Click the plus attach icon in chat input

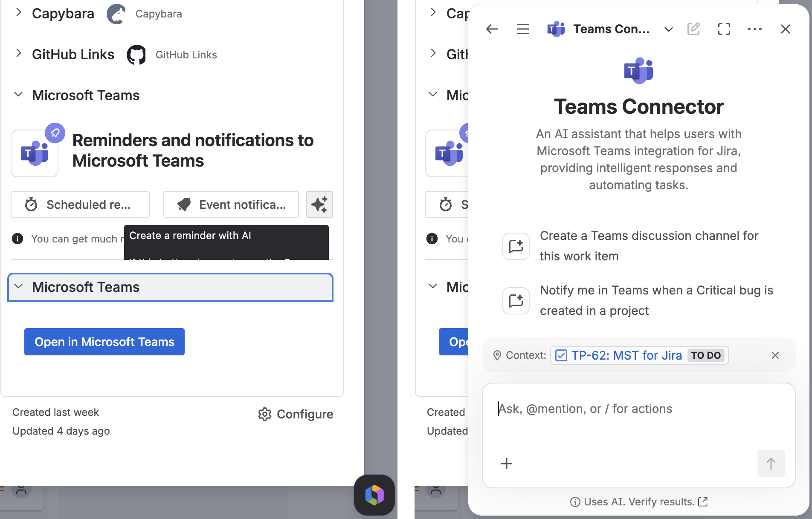tap(507, 464)
